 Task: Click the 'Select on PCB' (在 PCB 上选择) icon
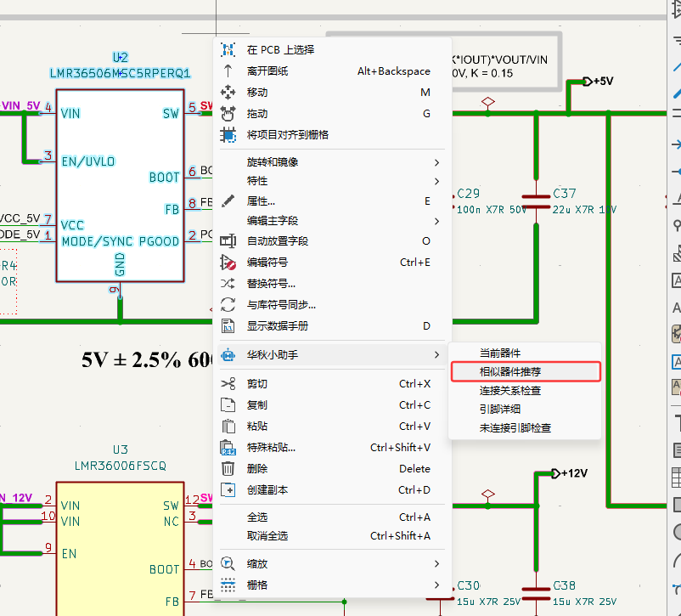coord(228,50)
